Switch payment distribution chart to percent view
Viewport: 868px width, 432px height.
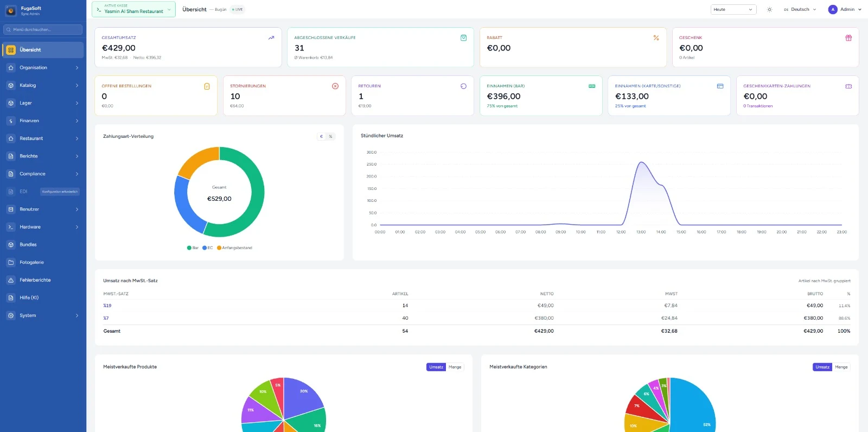(x=330, y=137)
